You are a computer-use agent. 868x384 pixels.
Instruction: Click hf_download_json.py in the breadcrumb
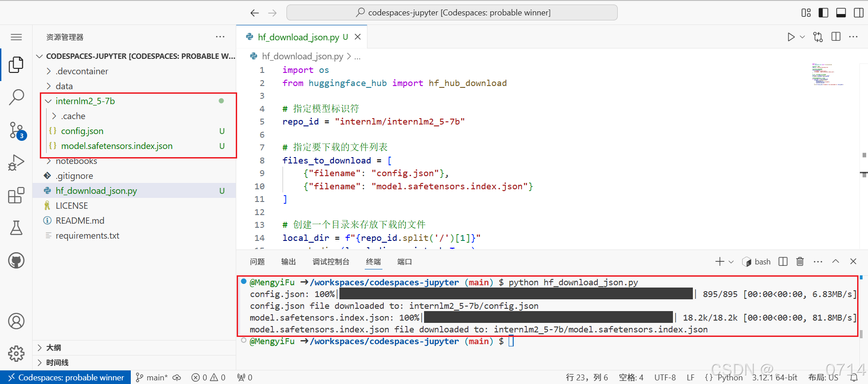pyautogui.click(x=302, y=56)
